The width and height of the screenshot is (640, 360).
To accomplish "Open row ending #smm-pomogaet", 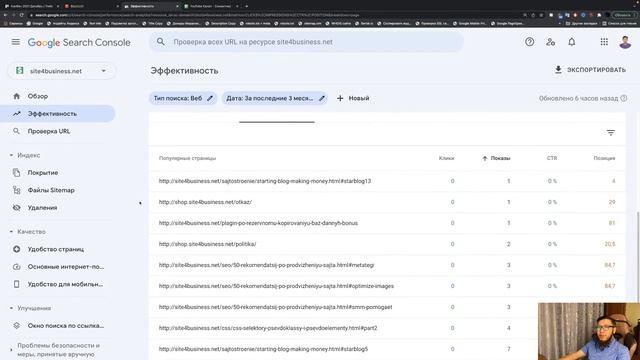I will 343,307.
